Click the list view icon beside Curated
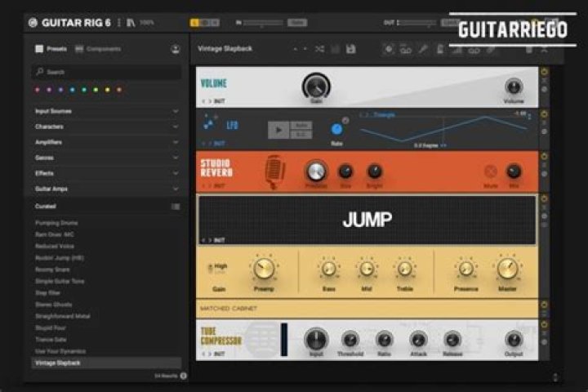Viewport: 588px width, 392px height. click(x=176, y=207)
